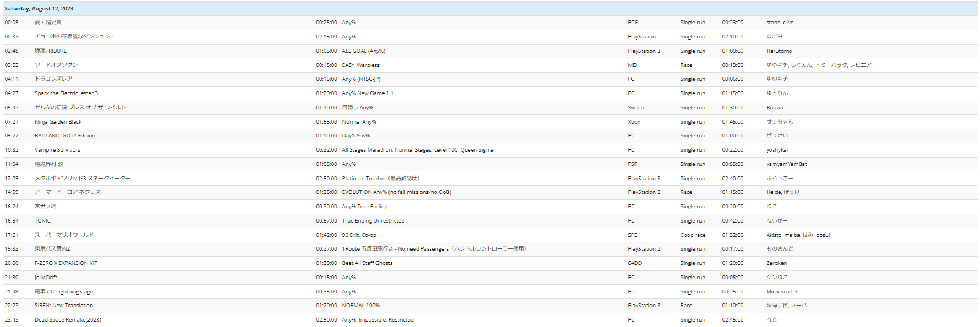Select category 'ALL GOAL (Any%)'
980x327 pixels.
[x=363, y=51]
